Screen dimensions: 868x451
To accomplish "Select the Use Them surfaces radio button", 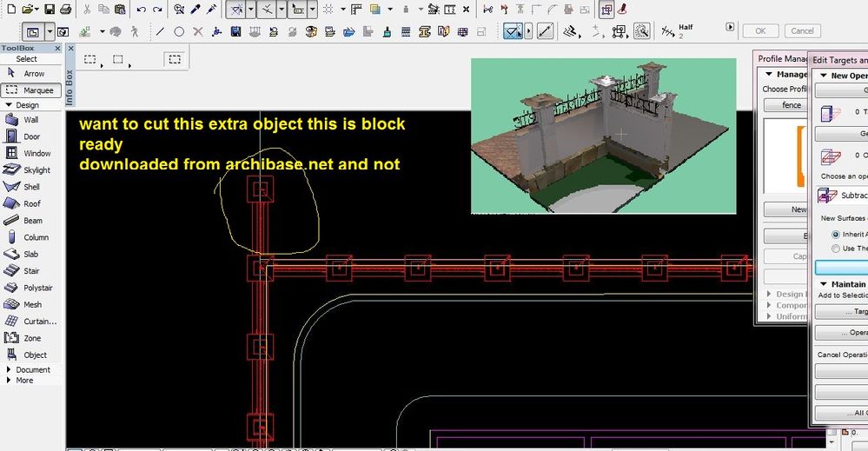I will [835, 249].
